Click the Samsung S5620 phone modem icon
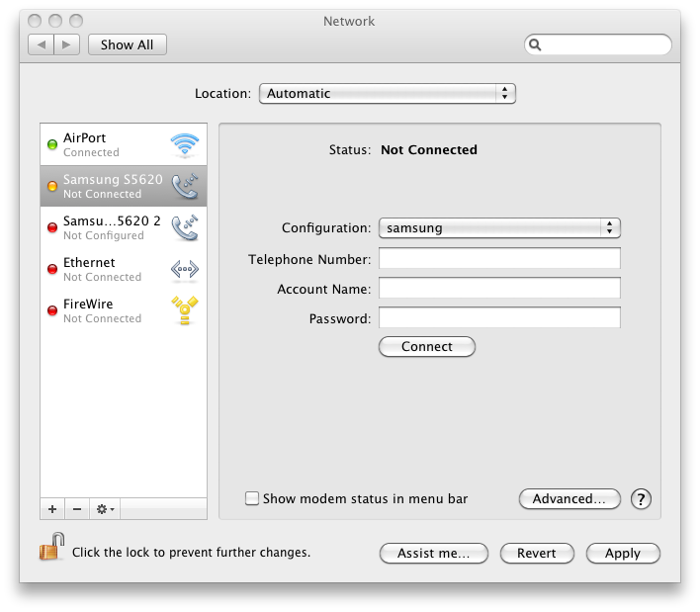 [185, 186]
